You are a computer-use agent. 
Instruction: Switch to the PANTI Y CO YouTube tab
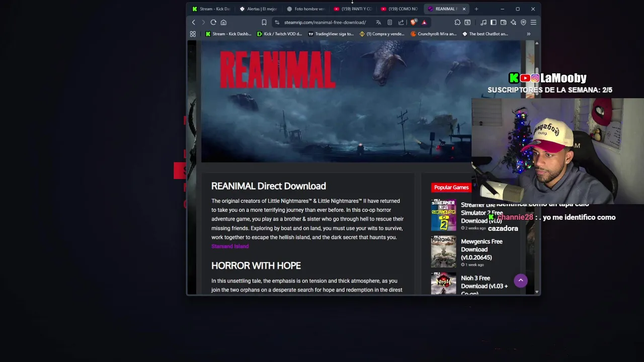click(x=353, y=9)
